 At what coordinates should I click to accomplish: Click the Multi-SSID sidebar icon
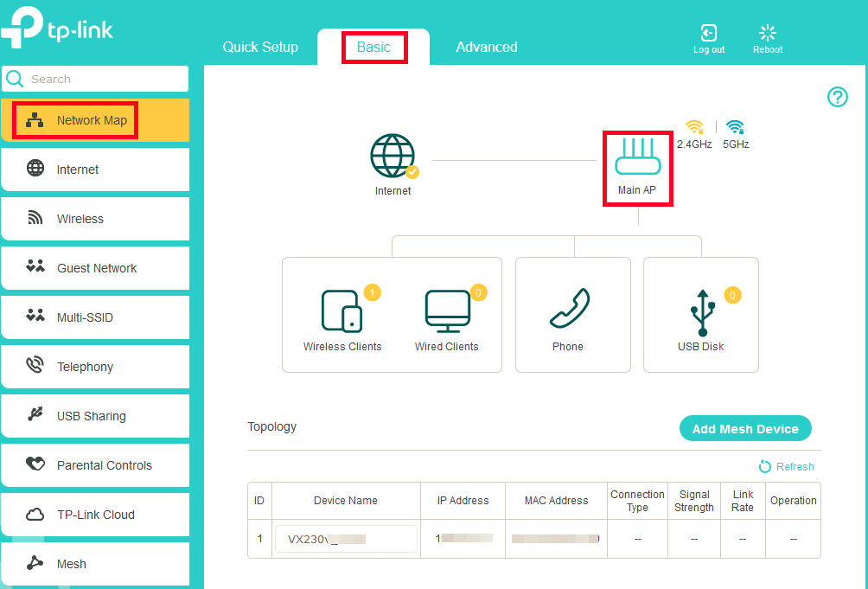(35, 316)
